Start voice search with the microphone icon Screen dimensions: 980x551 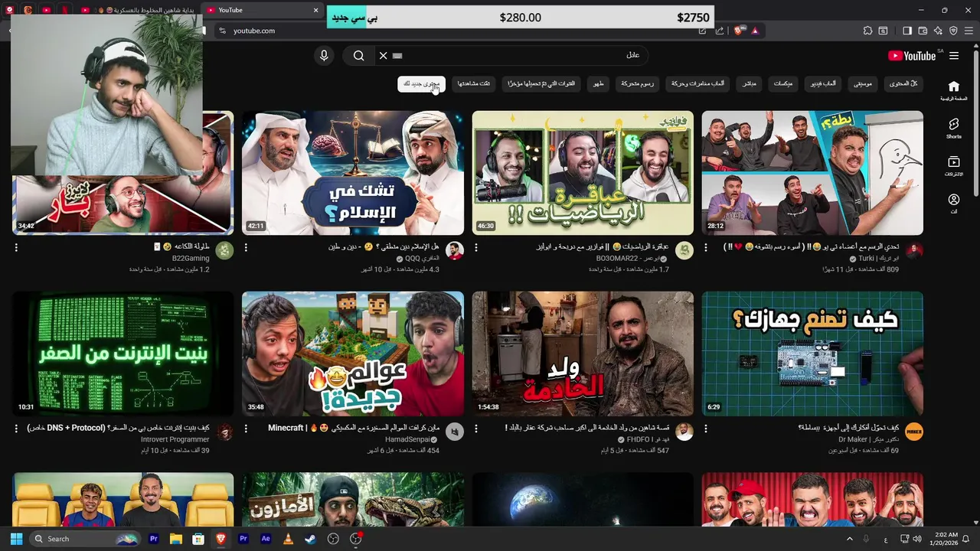[324, 55]
